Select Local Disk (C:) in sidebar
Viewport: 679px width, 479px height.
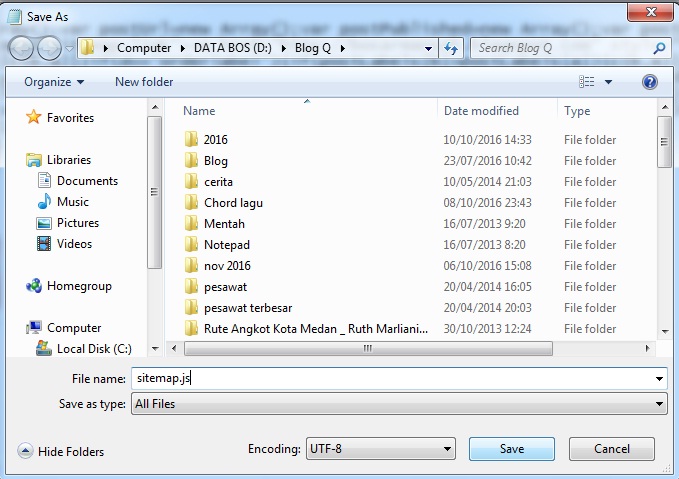(94, 349)
